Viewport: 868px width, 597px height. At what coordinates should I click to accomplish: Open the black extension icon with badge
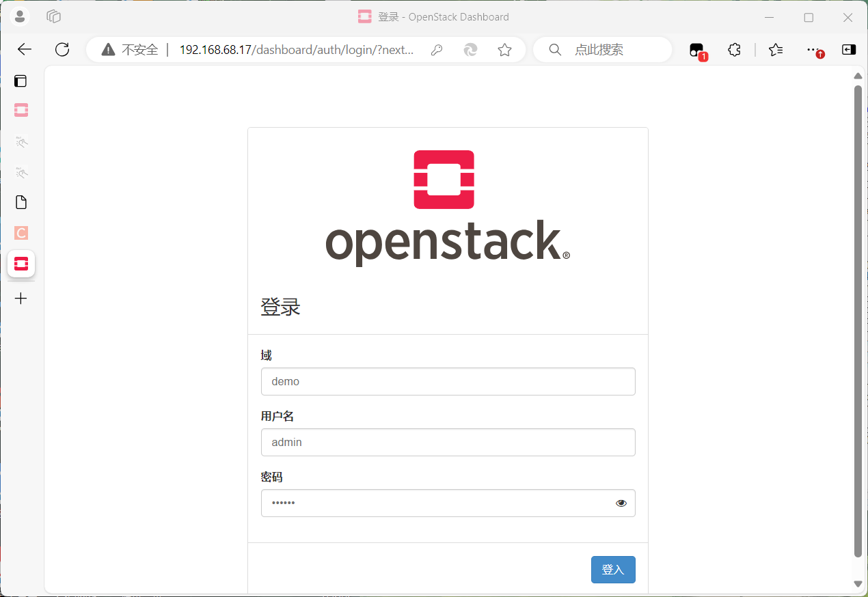(x=696, y=49)
